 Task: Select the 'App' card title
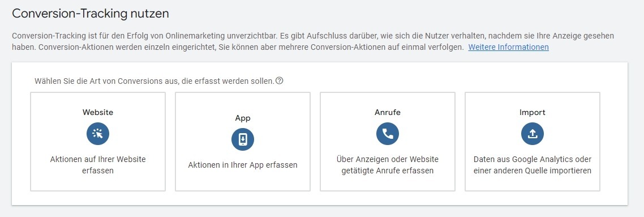pyautogui.click(x=243, y=118)
